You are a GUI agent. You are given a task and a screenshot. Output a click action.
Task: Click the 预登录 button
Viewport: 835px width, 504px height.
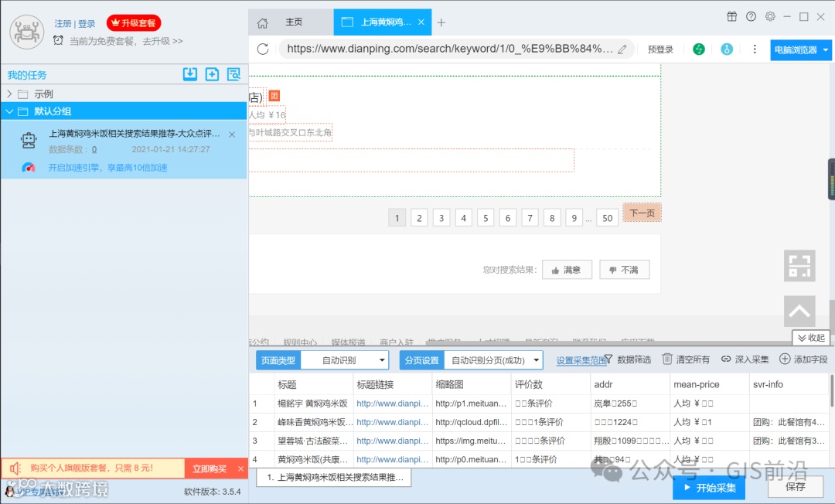[x=660, y=49]
